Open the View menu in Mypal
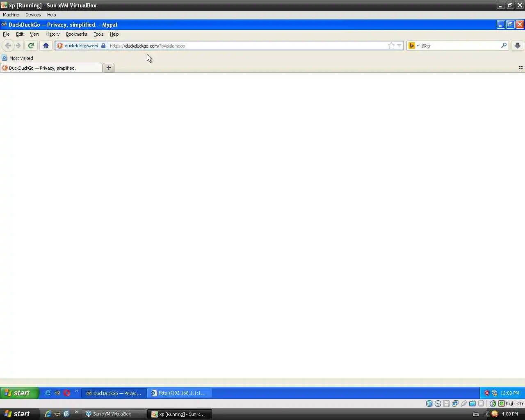This screenshot has height=420, width=525. coord(34,34)
